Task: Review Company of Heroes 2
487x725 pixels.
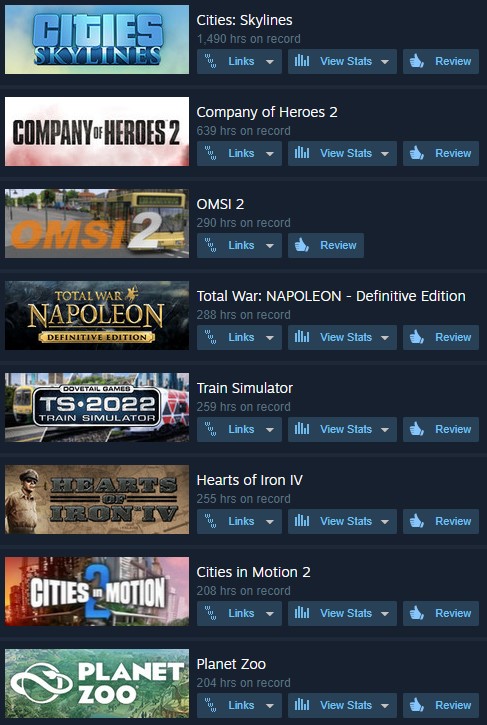Action: 441,153
